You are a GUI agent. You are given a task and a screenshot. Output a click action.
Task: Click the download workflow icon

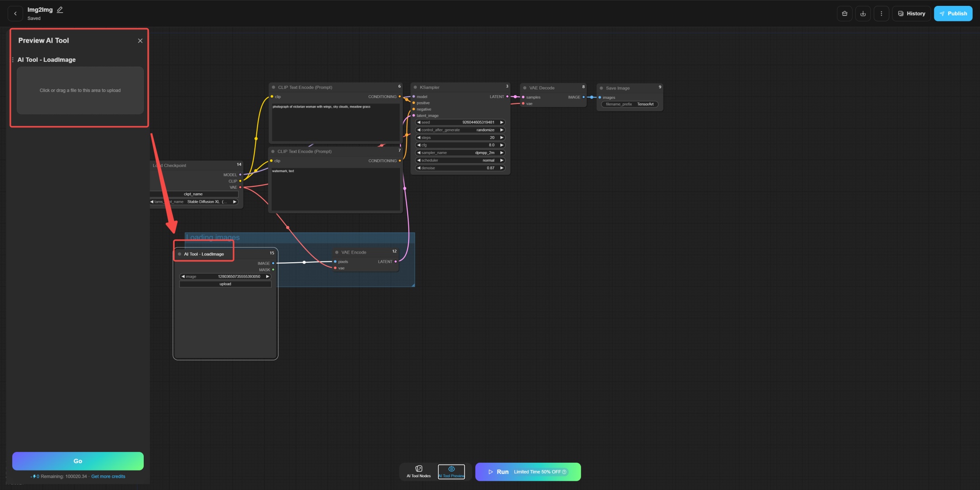click(863, 14)
